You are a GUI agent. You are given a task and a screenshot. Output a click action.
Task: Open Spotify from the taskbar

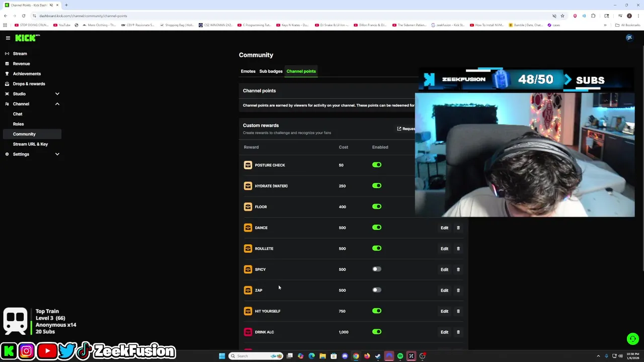400,356
